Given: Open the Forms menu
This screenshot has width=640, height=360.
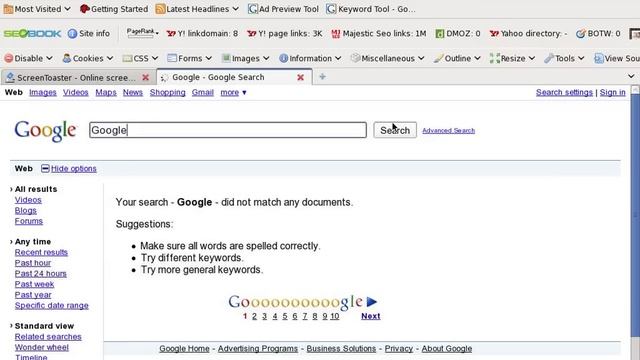Looking at the screenshot, I should tap(189, 58).
